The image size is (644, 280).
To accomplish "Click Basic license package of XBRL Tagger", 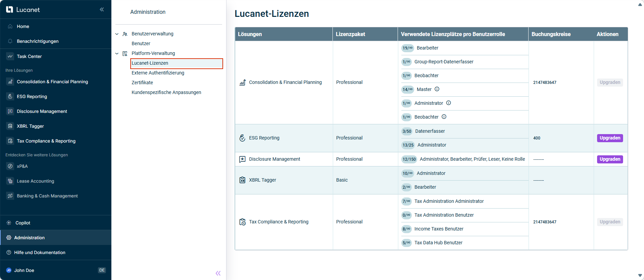I will (342, 180).
